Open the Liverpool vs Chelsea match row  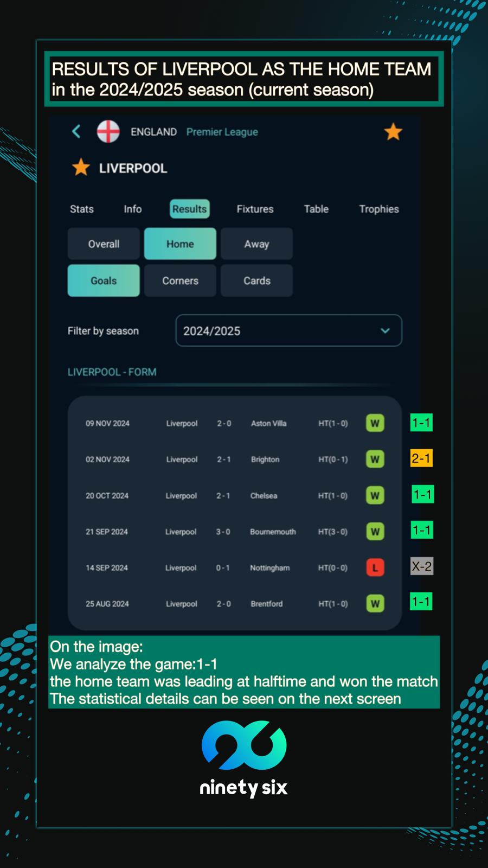(x=234, y=496)
